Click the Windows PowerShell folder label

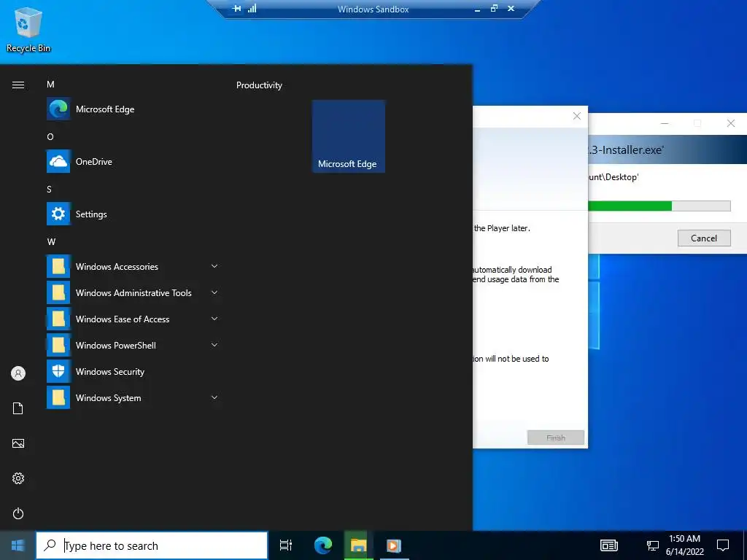[116, 346]
